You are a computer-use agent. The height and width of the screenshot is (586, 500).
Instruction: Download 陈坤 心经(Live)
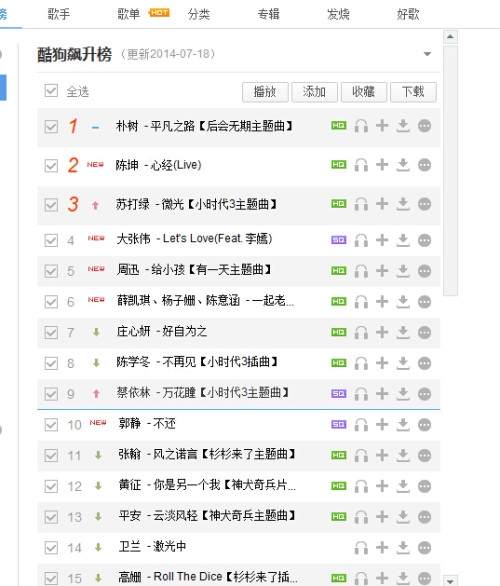click(x=403, y=165)
